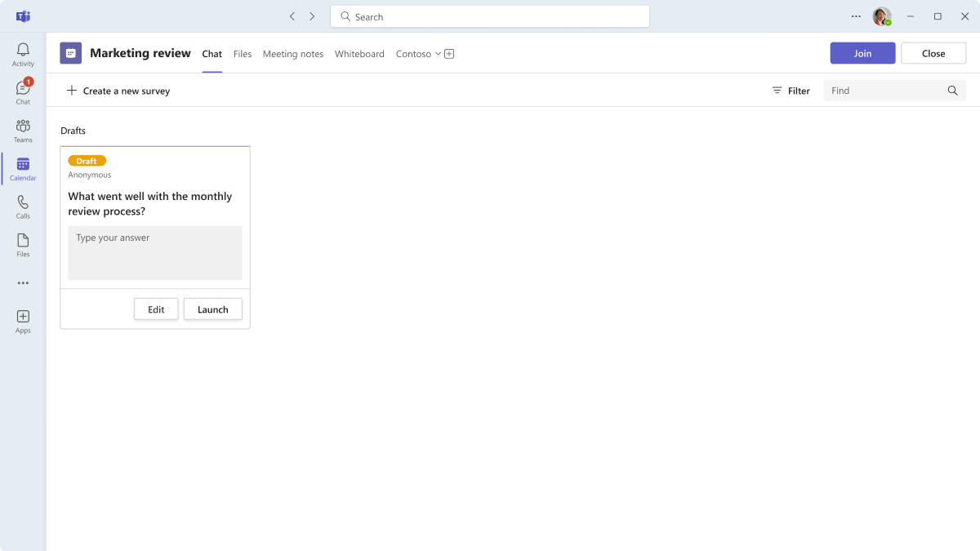Click the Find input field
The image size is (980, 551).
[x=886, y=91]
